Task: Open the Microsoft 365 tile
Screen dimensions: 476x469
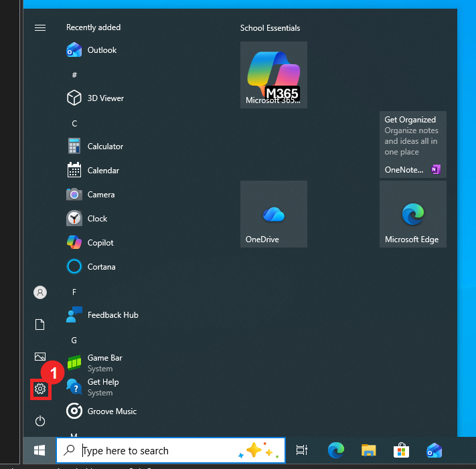Action: 274,75
